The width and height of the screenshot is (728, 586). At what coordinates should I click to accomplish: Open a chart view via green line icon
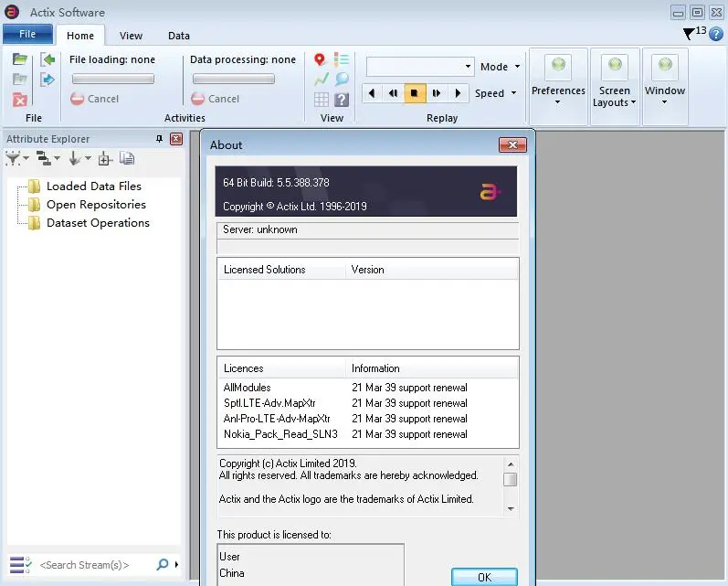[322, 79]
